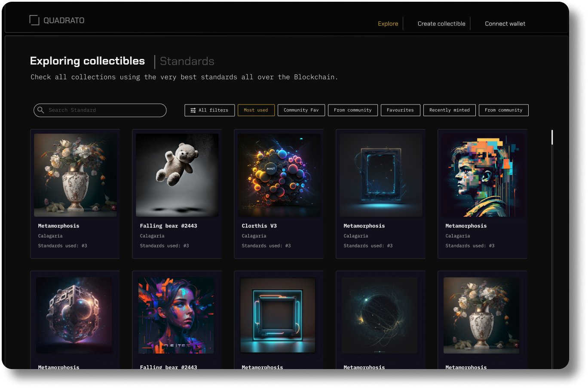Click the Quadrato square logo icon
This screenshot has height=388, width=588.
coord(34,20)
